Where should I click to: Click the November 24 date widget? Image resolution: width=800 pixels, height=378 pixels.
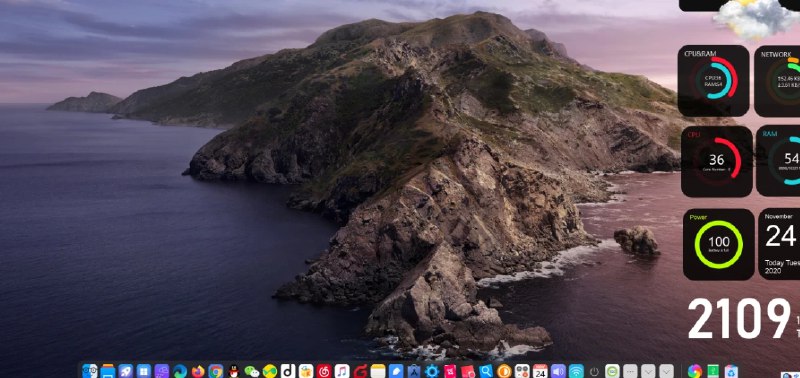click(x=779, y=244)
